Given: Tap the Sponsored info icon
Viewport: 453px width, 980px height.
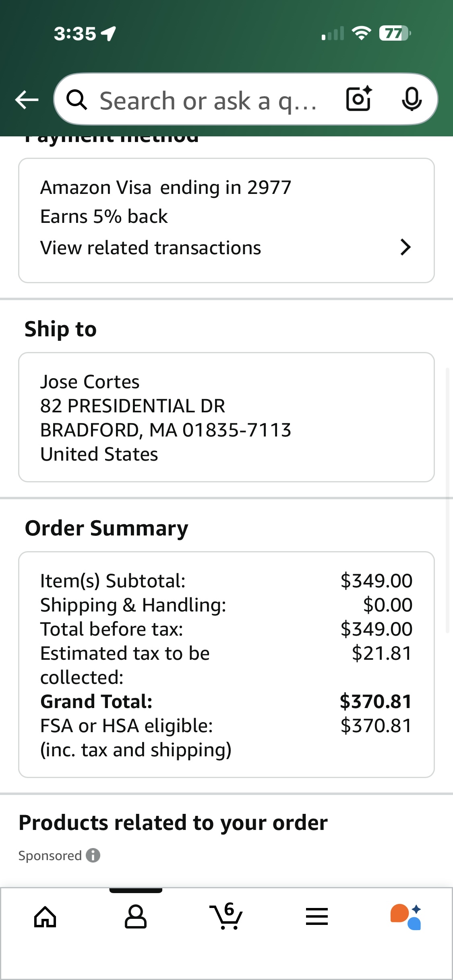Looking at the screenshot, I should click(93, 855).
